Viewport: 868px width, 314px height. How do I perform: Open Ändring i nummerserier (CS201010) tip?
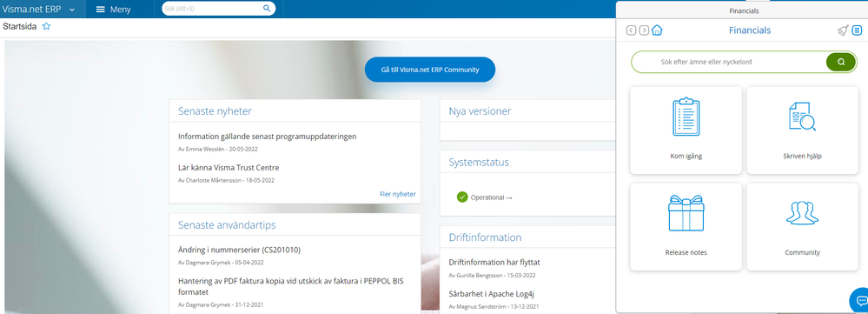pyautogui.click(x=239, y=250)
